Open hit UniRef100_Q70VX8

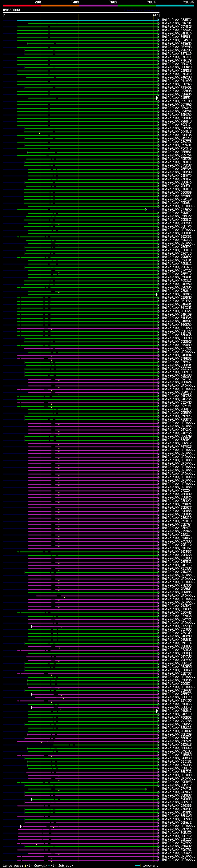pyautogui.click(x=177, y=789)
